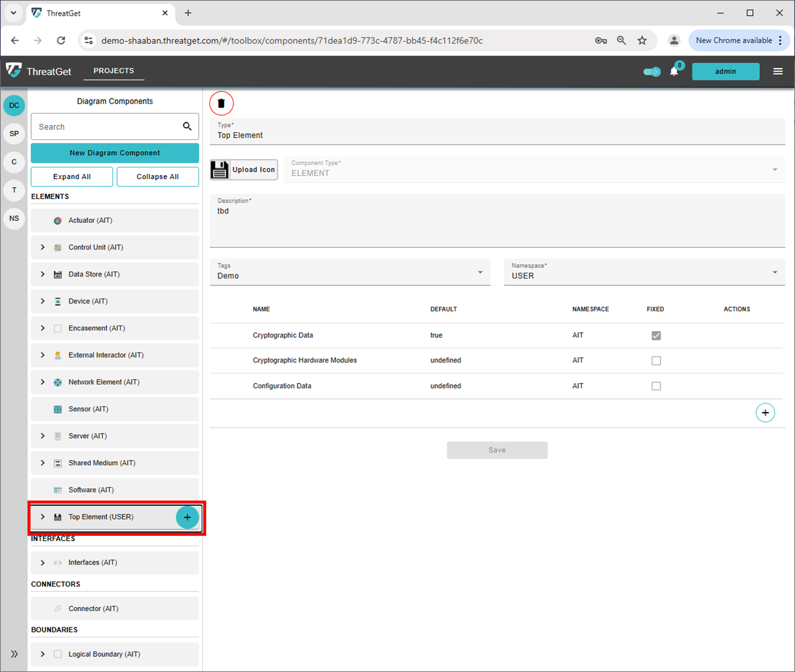Check Fixed box for Cryptographic Hardware Modules
Screen dimensions: 795x672
656,361
